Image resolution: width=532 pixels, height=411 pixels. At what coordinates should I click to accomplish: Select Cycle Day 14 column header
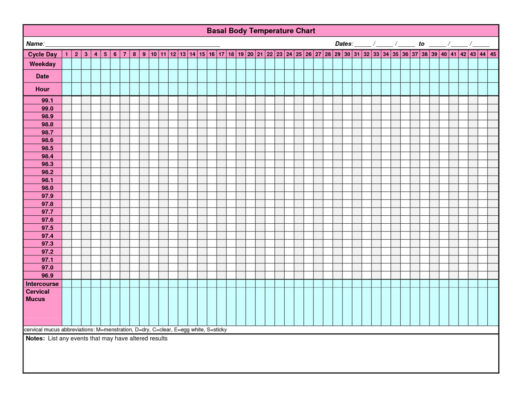click(192, 54)
